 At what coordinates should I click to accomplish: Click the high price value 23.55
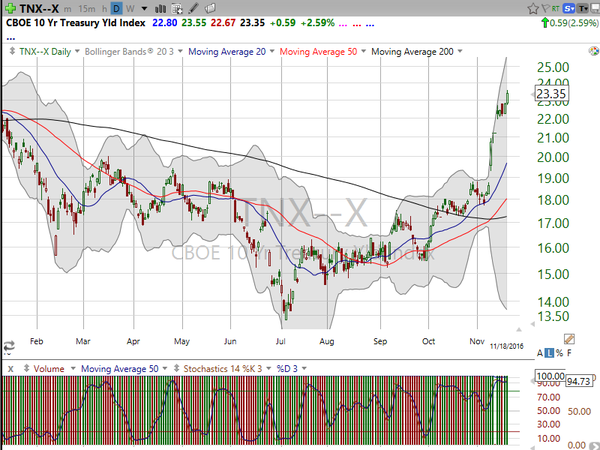coord(194,23)
